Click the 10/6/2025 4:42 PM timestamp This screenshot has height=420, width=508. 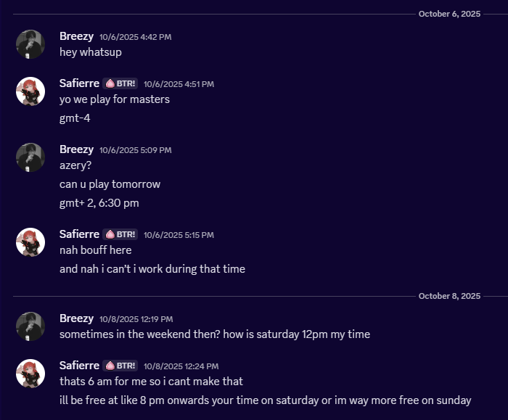[x=135, y=37]
